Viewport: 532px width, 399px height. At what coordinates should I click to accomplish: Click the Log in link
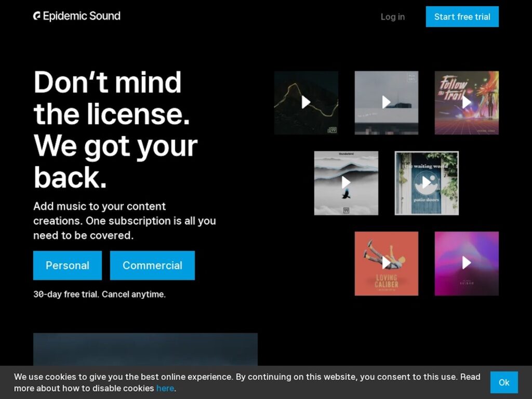[393, 17]
